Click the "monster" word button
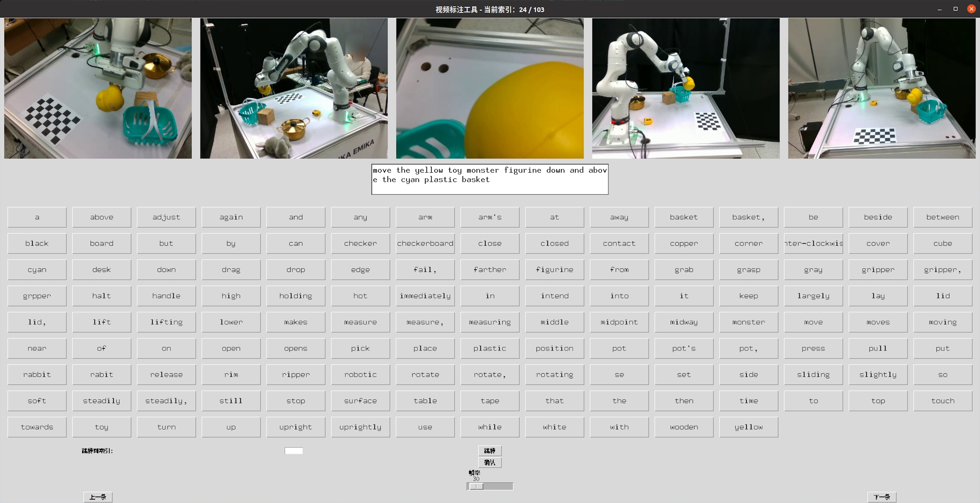 (x=748, y=322)
